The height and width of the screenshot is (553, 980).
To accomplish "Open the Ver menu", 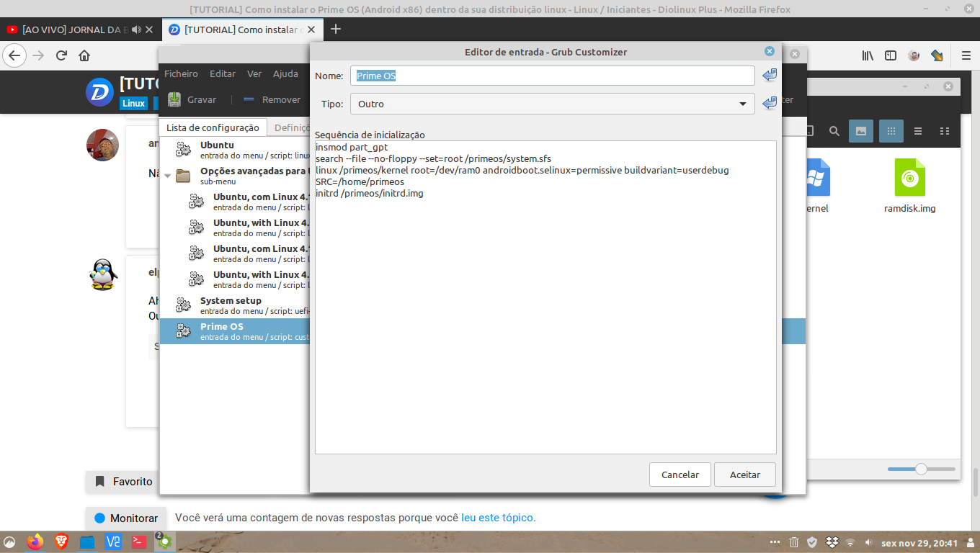I will [x=254, y=73].
